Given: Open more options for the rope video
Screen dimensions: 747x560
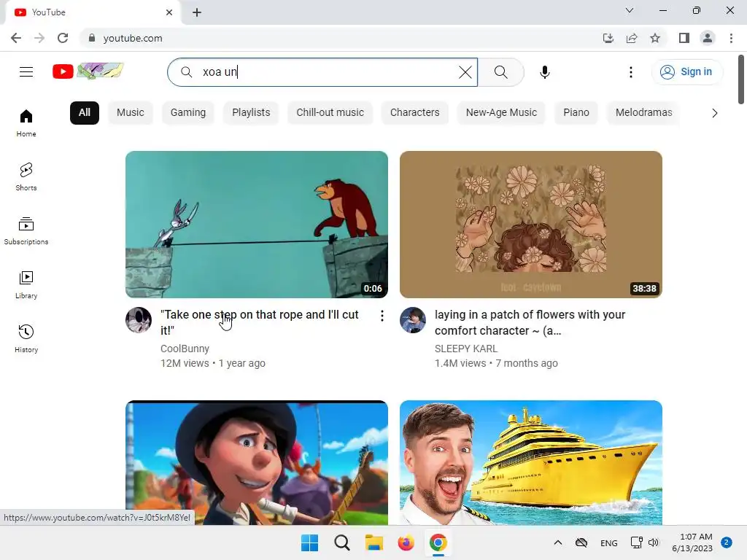Looking at the screenshot, I should 382,316.
